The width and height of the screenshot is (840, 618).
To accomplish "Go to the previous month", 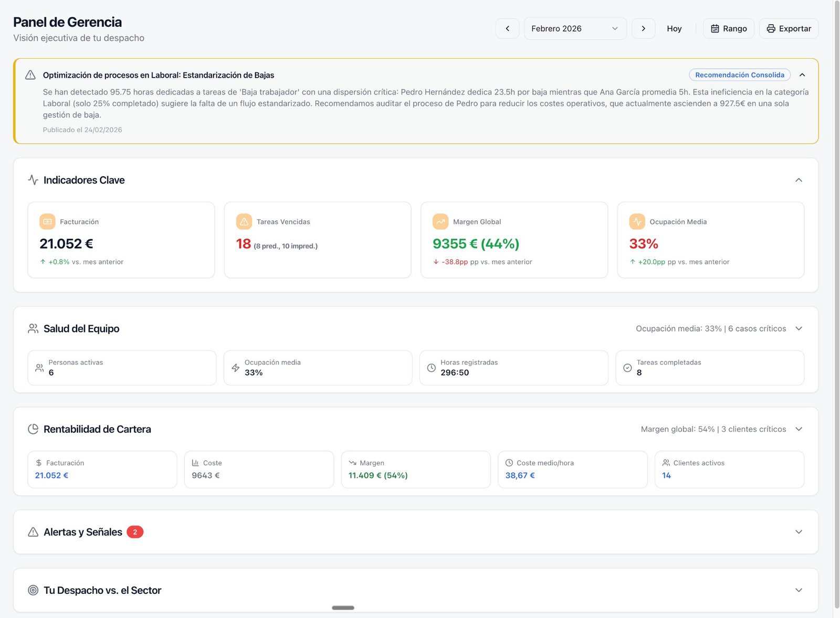I will pyautogui.click(x=507, y=29).
